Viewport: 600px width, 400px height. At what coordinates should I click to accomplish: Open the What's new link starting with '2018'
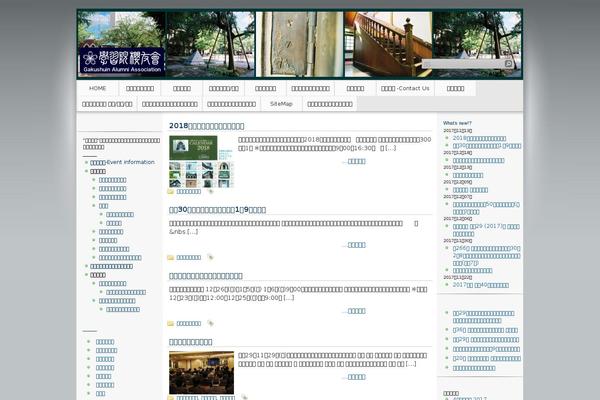(479, 138)
